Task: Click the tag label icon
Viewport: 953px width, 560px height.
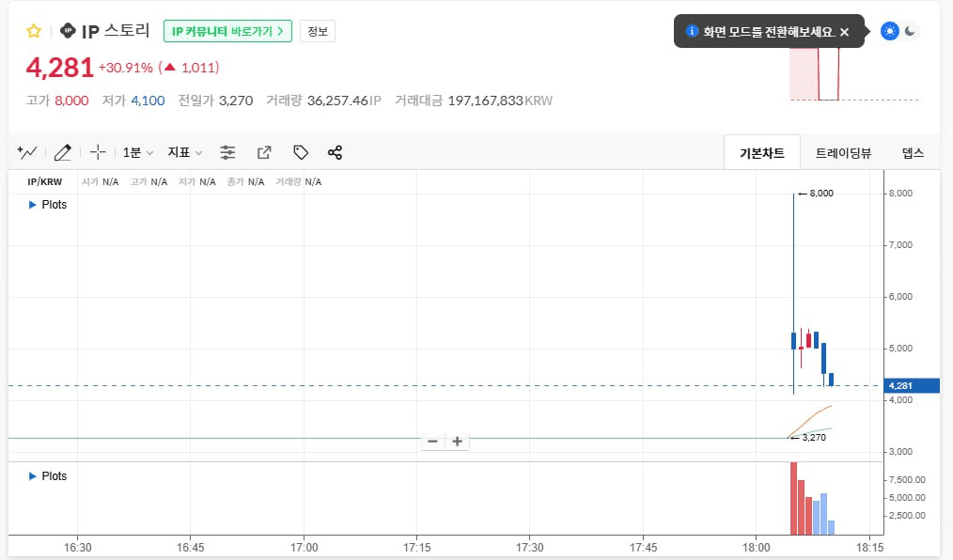Action: tap(300, 152)
